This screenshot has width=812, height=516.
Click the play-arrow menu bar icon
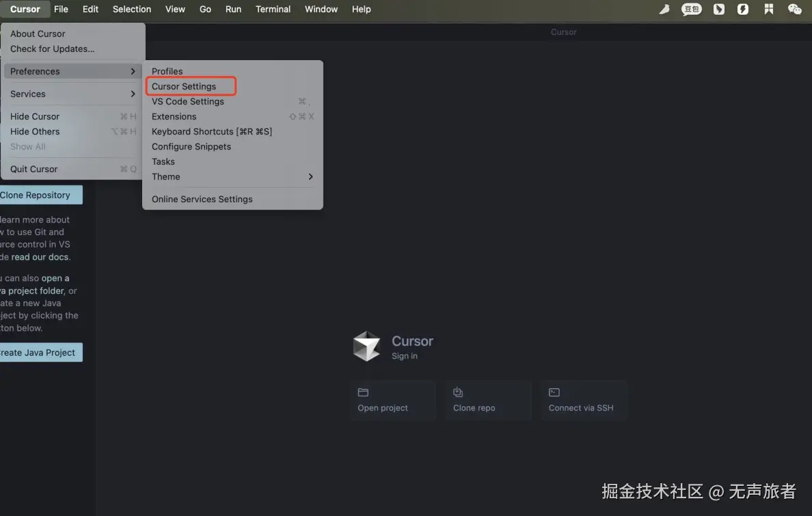(x=719, y=9)
